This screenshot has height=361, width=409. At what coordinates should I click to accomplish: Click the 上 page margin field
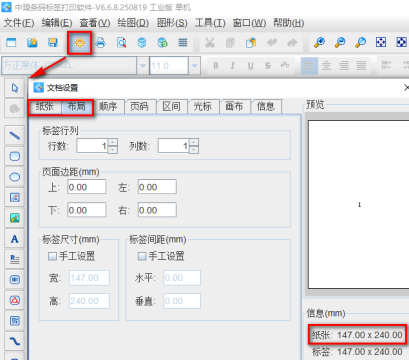coord(87,187)
